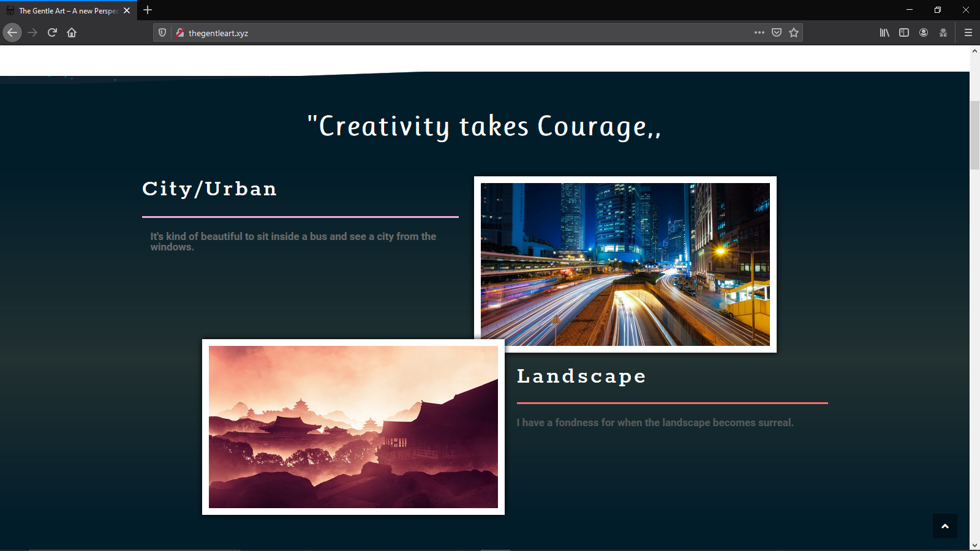980x551 pixels.
Task: Go back to the previous page
Action: tap(12, 32)
